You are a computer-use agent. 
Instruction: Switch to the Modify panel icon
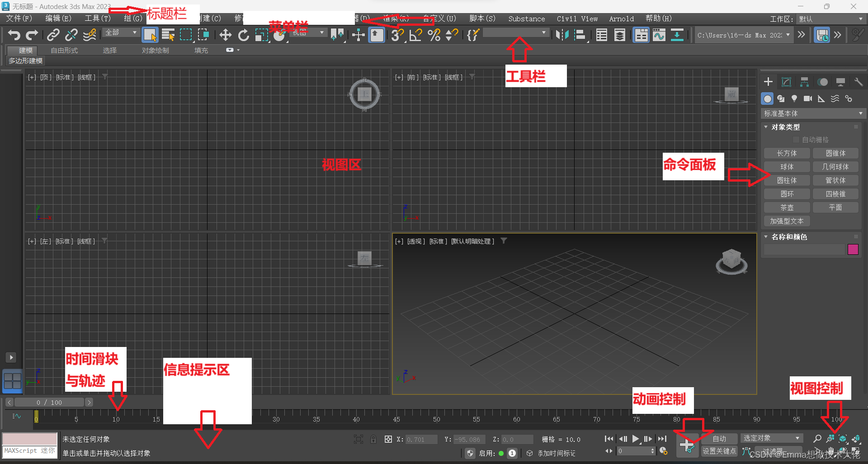pyautogui.click(x=786, y=82)
